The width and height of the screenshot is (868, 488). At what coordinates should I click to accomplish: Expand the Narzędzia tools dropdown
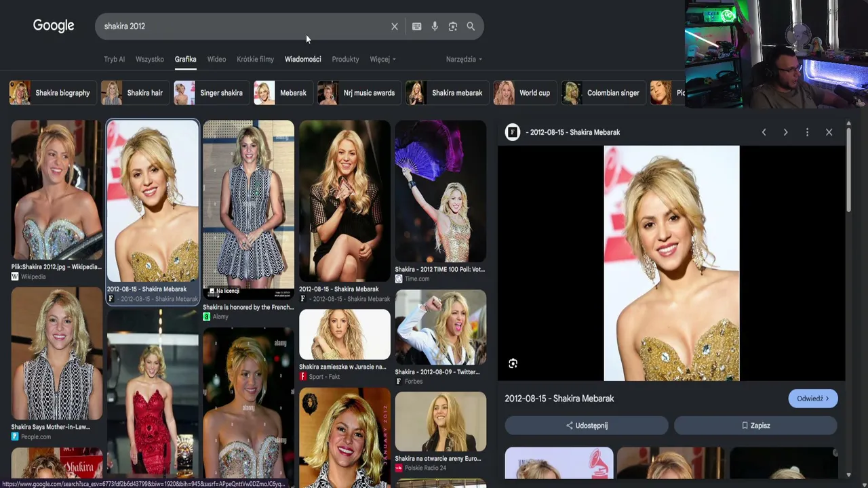click(464, 59)
